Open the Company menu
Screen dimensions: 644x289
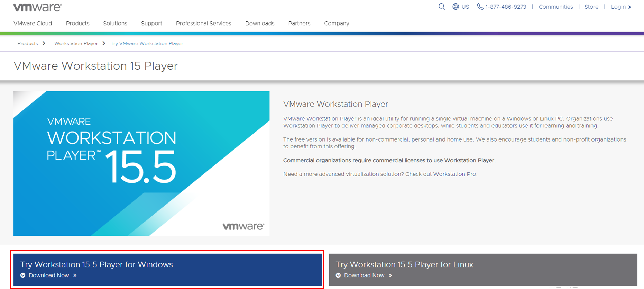337,24
